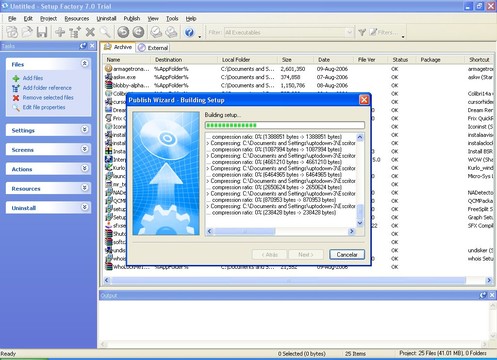Click the Add Folder Reference toolbar icon
The width and height of the screenshot is (497, 360).
75,32
